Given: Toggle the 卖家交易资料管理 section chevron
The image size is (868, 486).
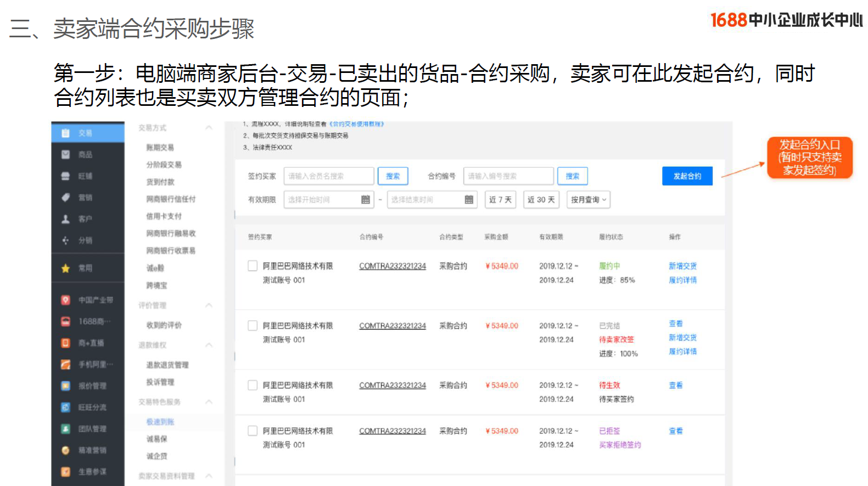Looking at the screenshot, I should pos(209,476).
